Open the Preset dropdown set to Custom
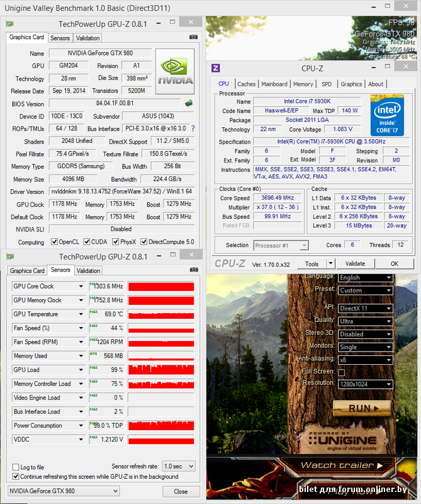Image resolution: width=421 pixels, height=504 pixels. 366,290
